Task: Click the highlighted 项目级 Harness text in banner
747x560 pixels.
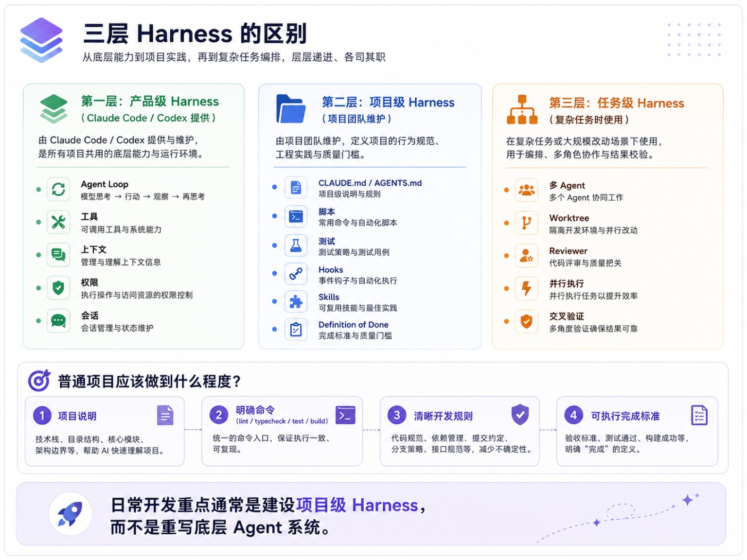Action: (357, 505)
